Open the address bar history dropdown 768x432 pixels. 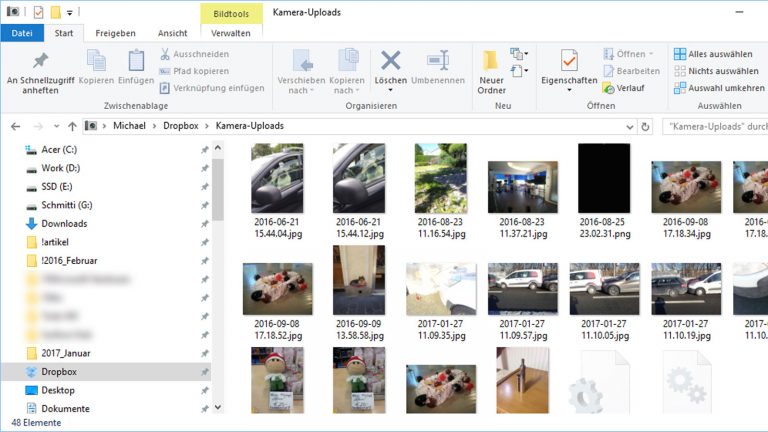(x=627, y=127)
